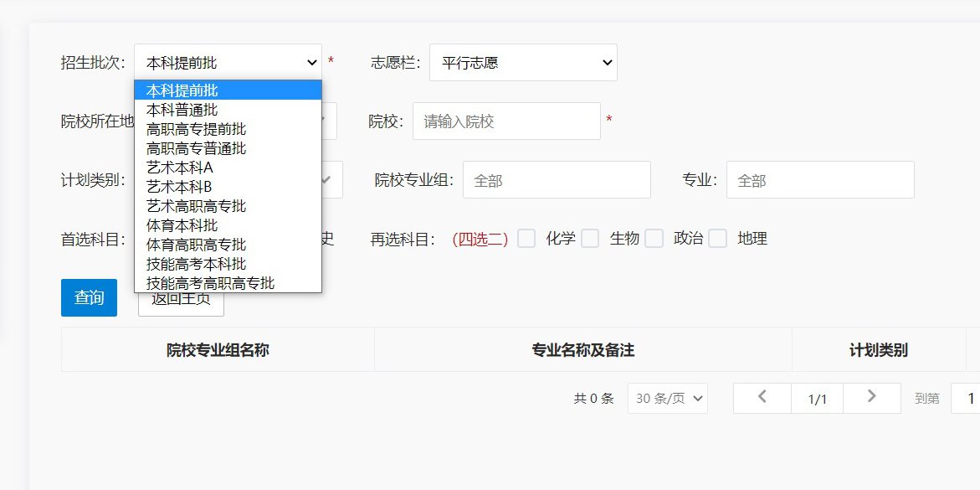The image size is (980, 490).
Task: Open the 30 条/页 page size dropdown
Action: tap(668, 398)
